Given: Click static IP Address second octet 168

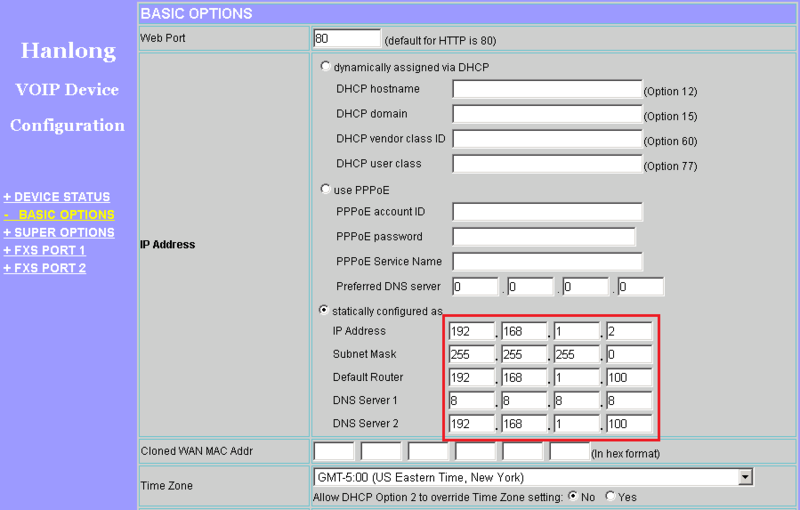Looking at the screenshot, I should [524, 331].
